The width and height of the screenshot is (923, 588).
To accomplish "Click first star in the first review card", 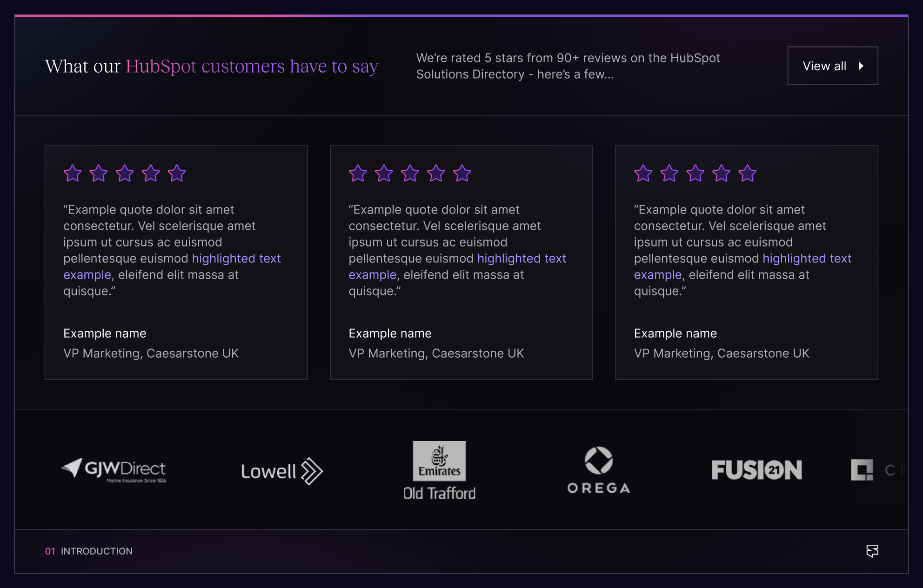I will coord(73,174).
